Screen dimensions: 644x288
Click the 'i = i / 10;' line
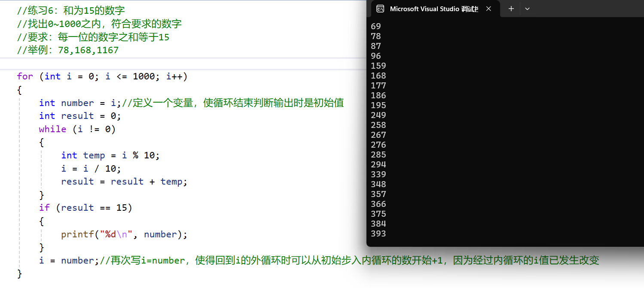pos(91,169)
